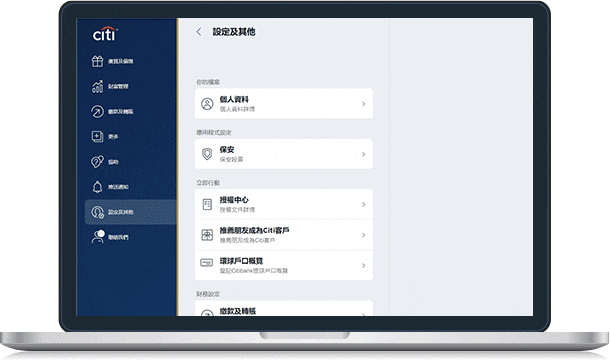
Task: Click the card icon beside 環球戶口概覽
Action: tap(207, 263)
